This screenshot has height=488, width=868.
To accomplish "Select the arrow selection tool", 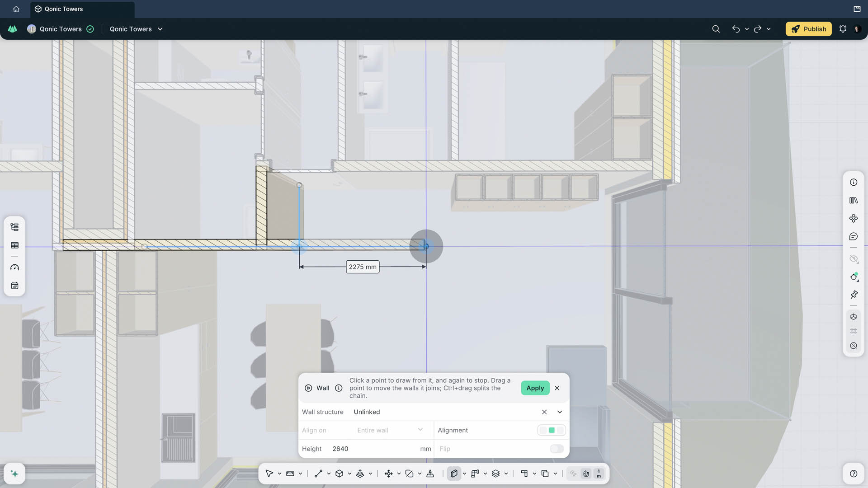I will [269, 474].
